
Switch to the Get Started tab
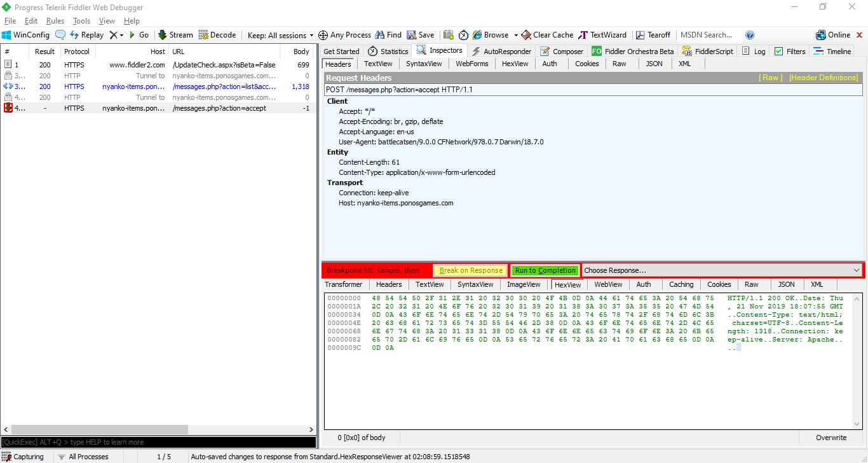coord(341,52)
